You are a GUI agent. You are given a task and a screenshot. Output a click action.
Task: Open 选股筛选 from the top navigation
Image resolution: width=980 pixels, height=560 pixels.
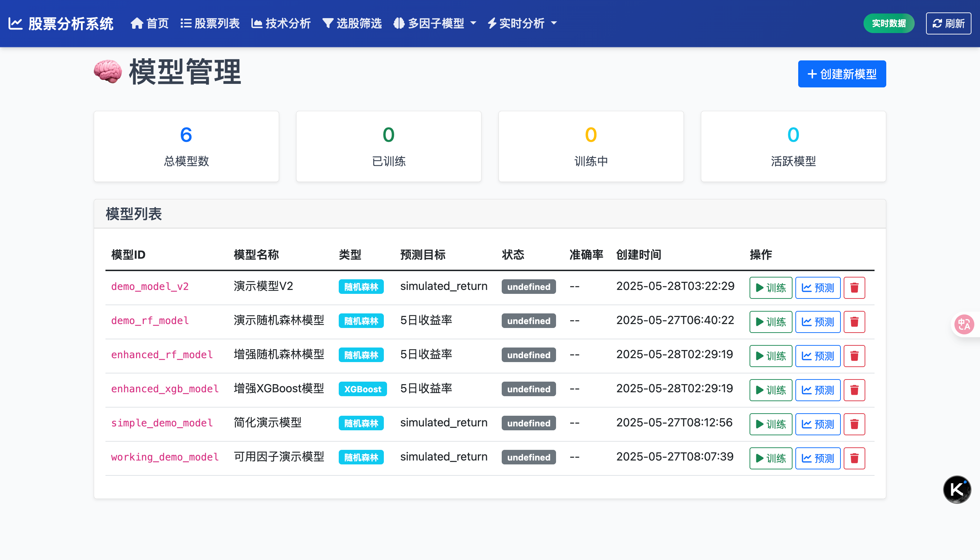point(352,23)
